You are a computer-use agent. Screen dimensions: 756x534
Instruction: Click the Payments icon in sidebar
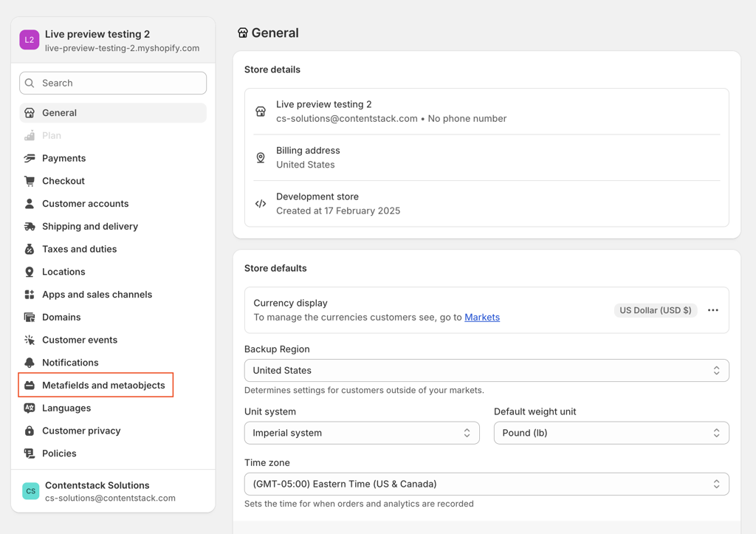click(x=30, y=158)
